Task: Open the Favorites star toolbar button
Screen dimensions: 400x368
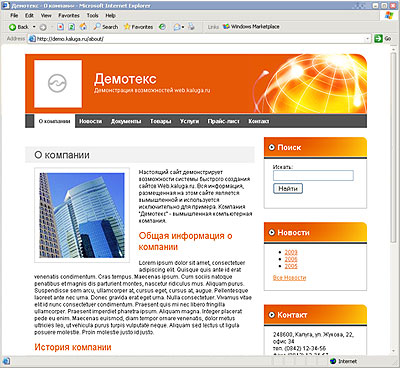Action: point(138,27)
